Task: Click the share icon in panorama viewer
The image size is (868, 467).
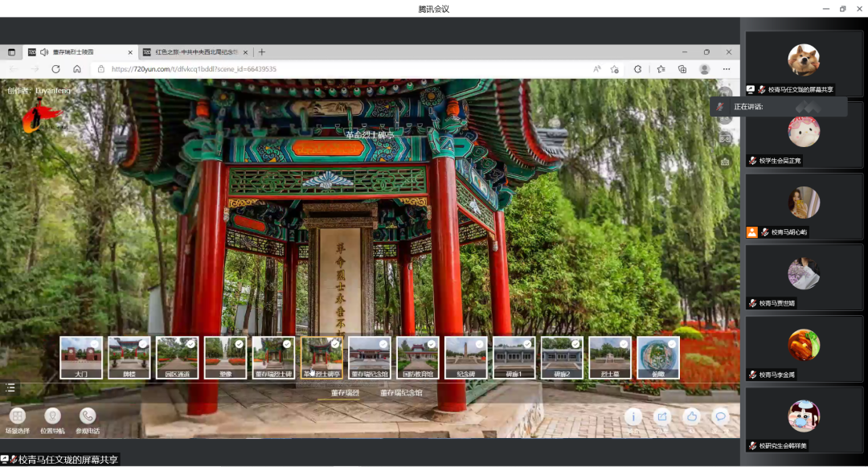Action: [662, 416]
